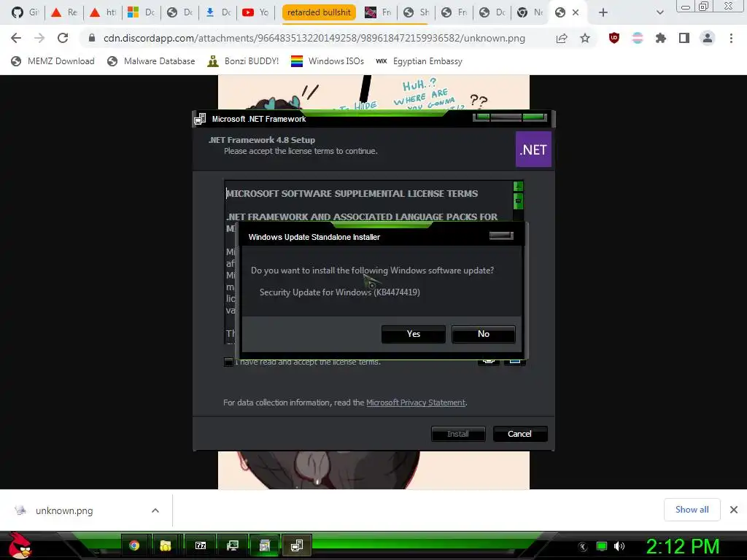Open Chrome's three-dot menu
The height and width of the screenshot is (560, 747).
click(x=731, y=38)
